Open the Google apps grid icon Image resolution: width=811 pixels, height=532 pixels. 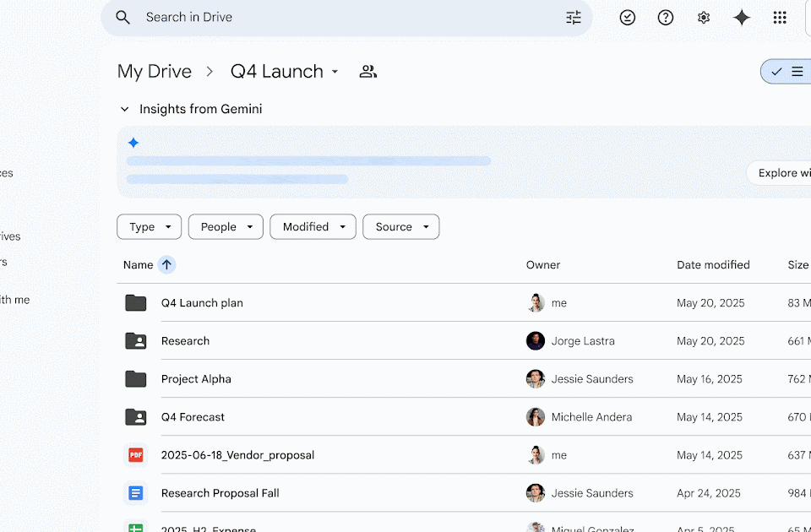pos(780,18)
